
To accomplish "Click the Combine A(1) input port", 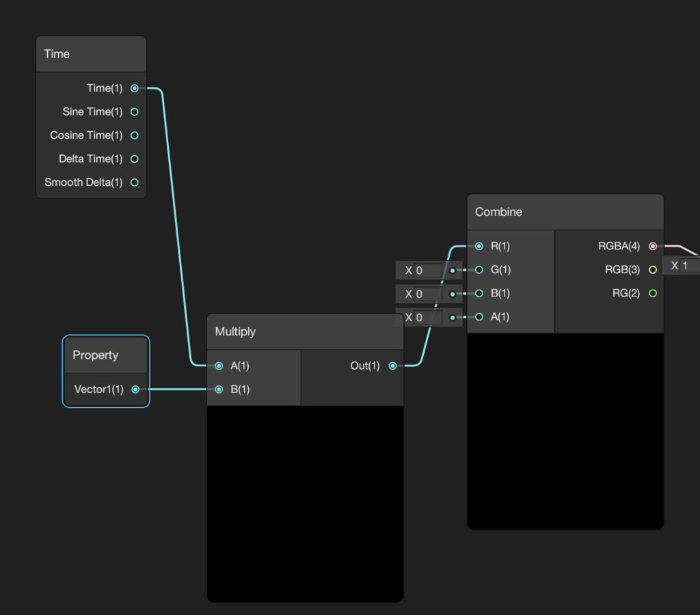I will click(479, 317).
